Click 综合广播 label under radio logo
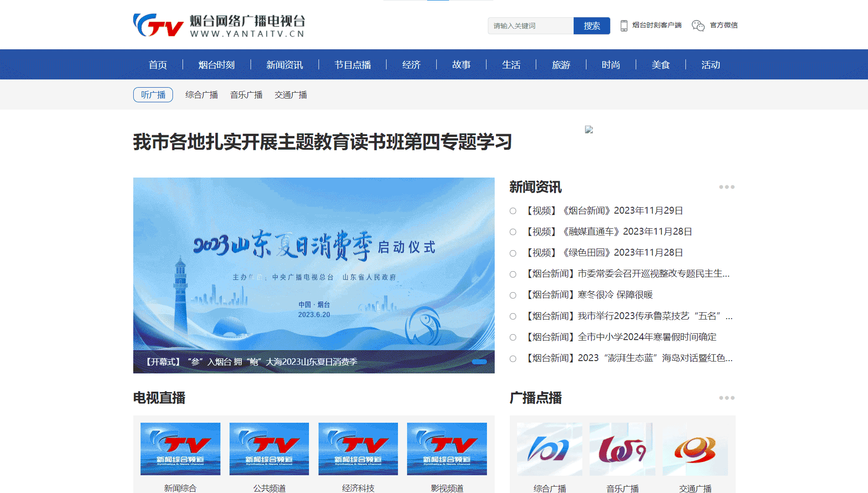 549,488
